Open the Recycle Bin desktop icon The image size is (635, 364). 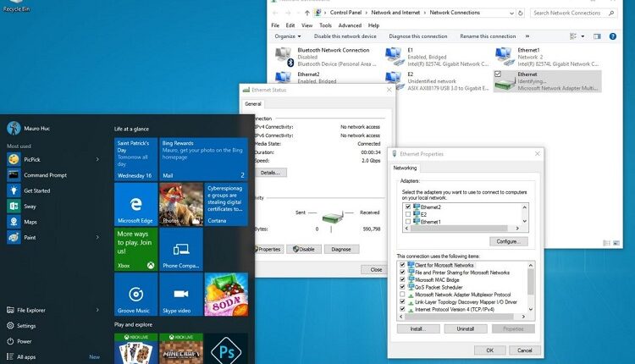coord(16,6)
